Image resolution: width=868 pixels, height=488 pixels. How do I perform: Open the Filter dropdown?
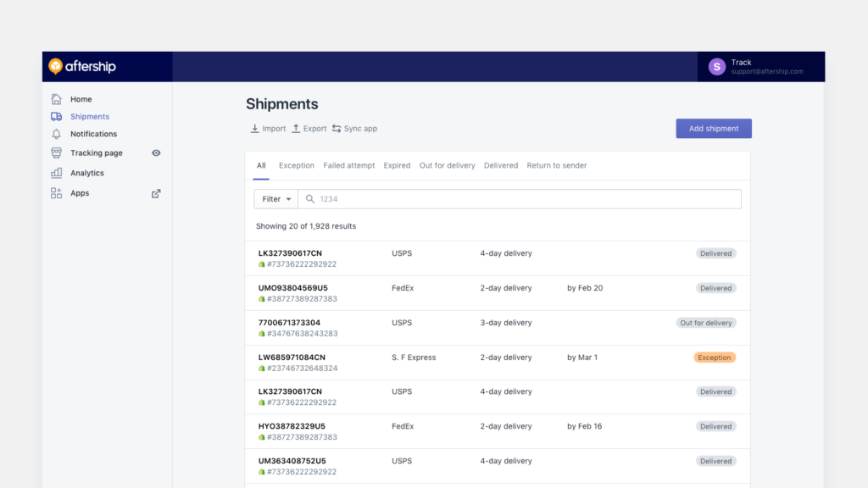click(x=276, y=199)
